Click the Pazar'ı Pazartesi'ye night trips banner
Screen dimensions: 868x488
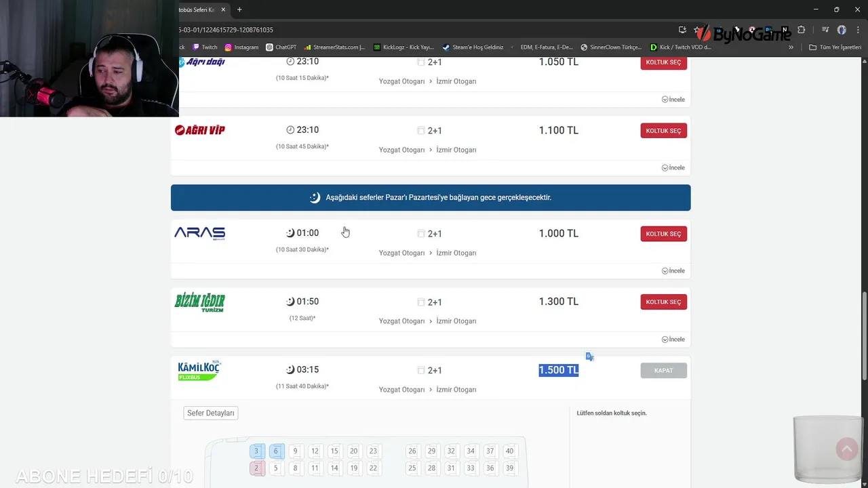point(431,197)
